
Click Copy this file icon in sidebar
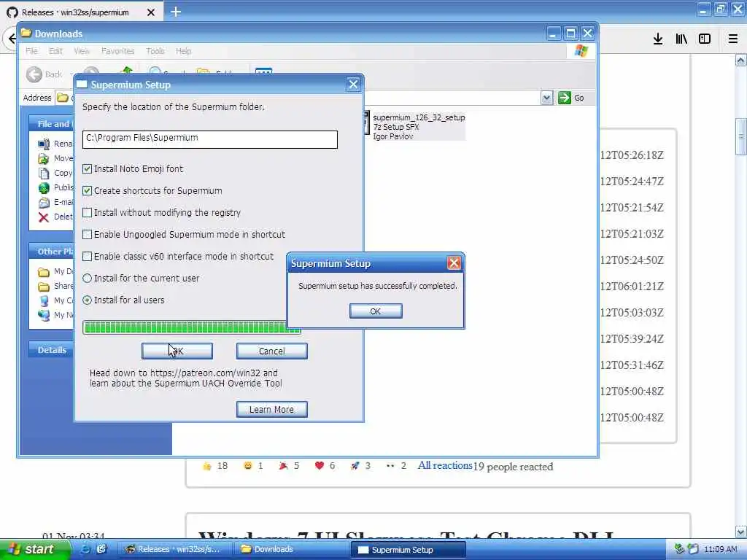[x=44, y=173]
